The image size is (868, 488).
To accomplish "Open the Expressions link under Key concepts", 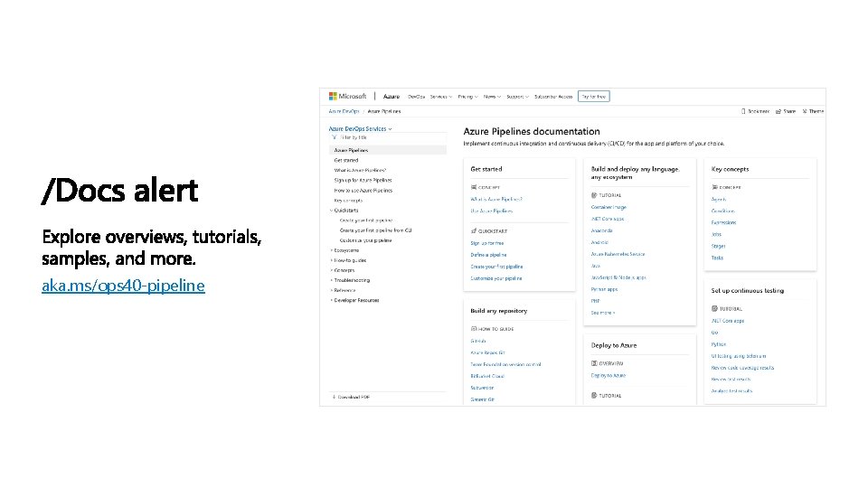I will [723, 222].
